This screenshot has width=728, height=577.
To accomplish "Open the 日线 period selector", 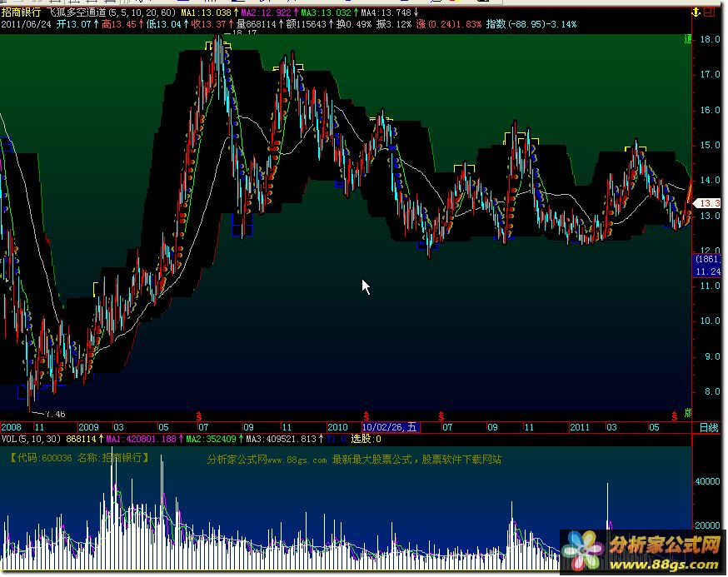I will point(709,427).
